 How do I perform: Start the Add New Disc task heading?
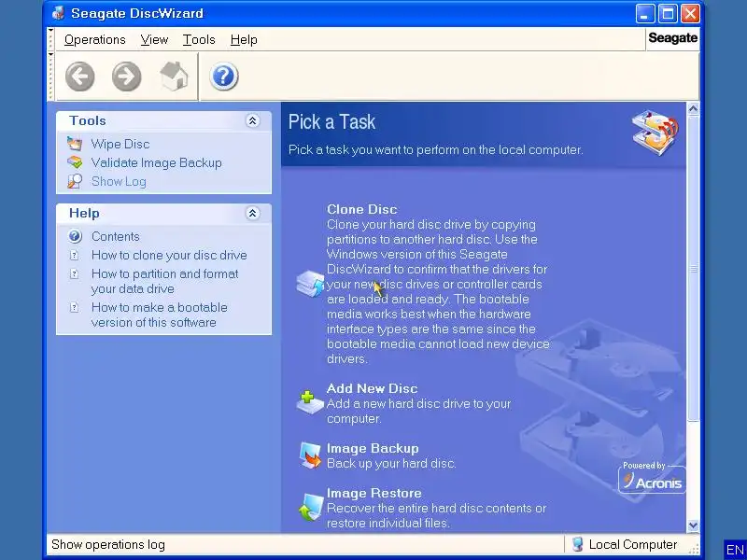tap(372, 388)
